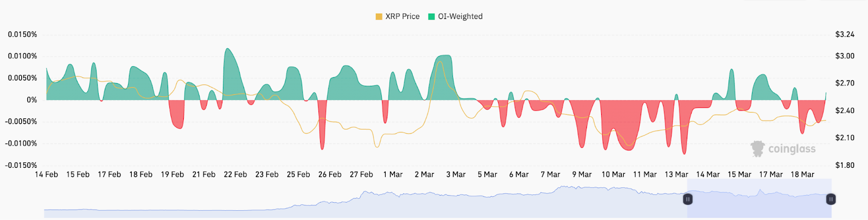868x220 pixels.
Task: Click the 18 Mar date label
Action: coord(802,174)
